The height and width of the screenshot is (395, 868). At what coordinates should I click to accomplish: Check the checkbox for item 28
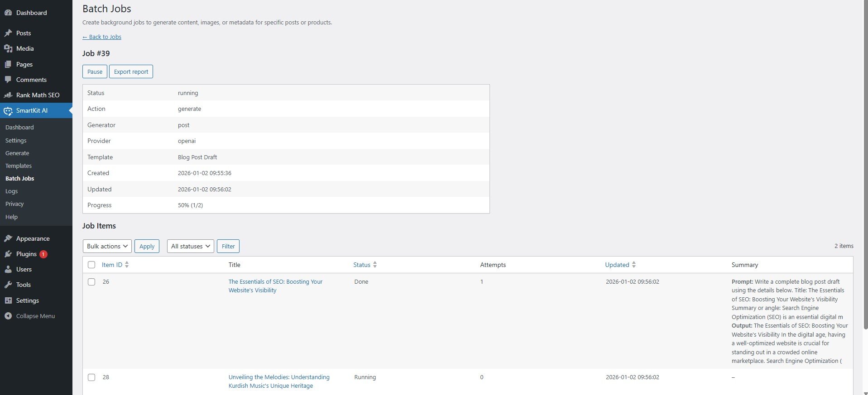click(x=91, y=377)
